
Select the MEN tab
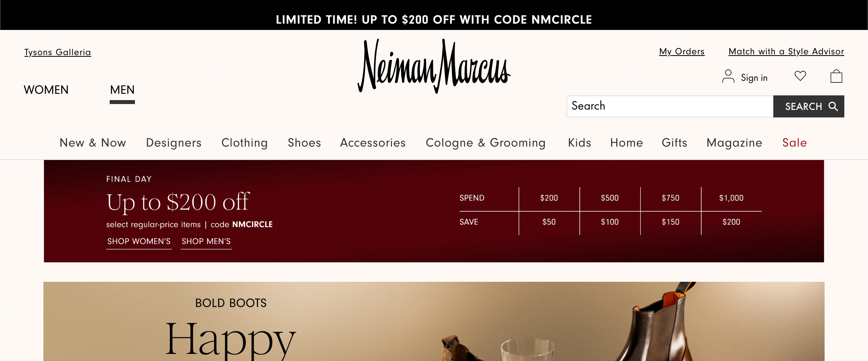pos(122,90)
